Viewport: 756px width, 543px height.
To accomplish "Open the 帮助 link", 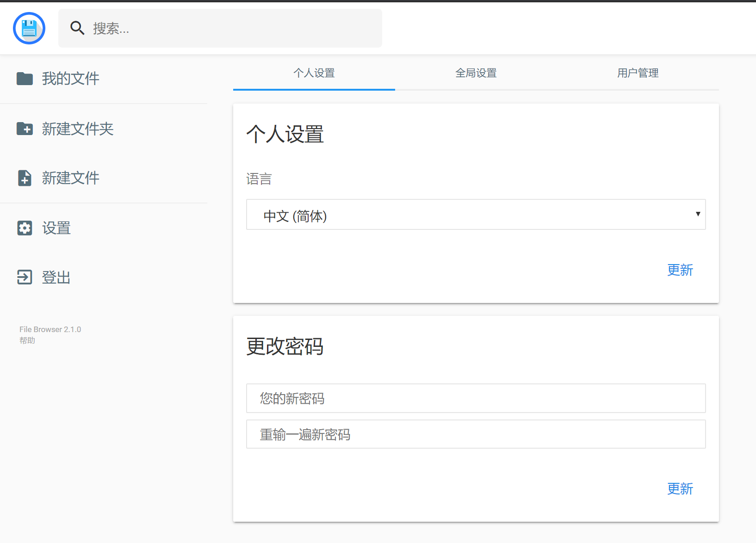I will click(x=27, y=340).
